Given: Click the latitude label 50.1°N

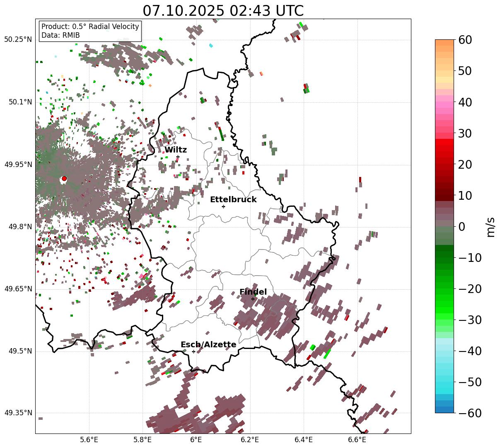Looking at the screenshot, I should click(19, 102).
